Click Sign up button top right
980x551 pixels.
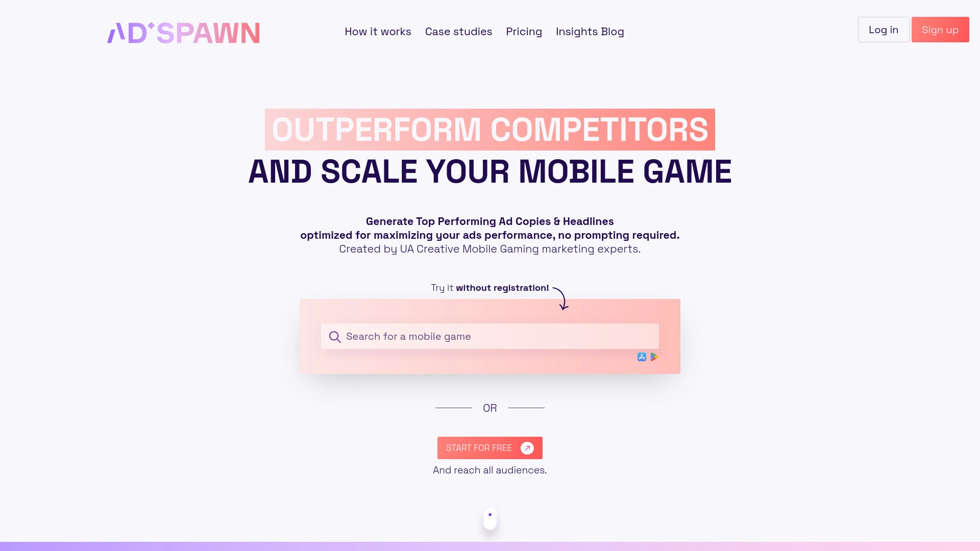[940, 30]
